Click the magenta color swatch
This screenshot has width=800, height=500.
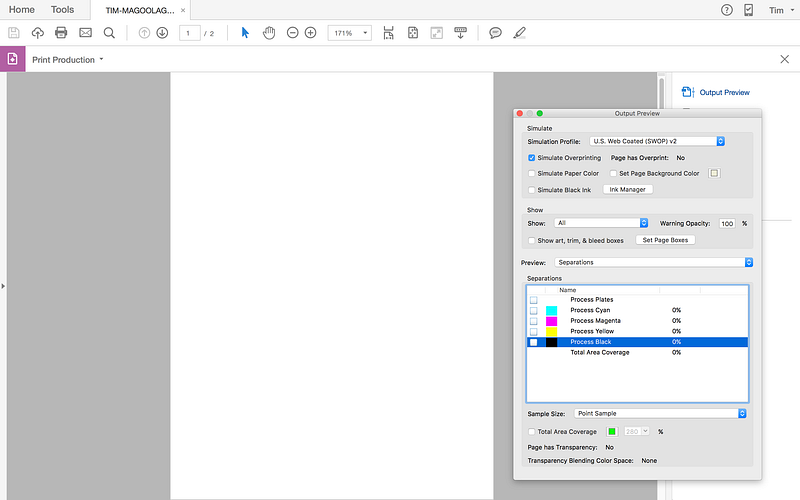(552, 321)
